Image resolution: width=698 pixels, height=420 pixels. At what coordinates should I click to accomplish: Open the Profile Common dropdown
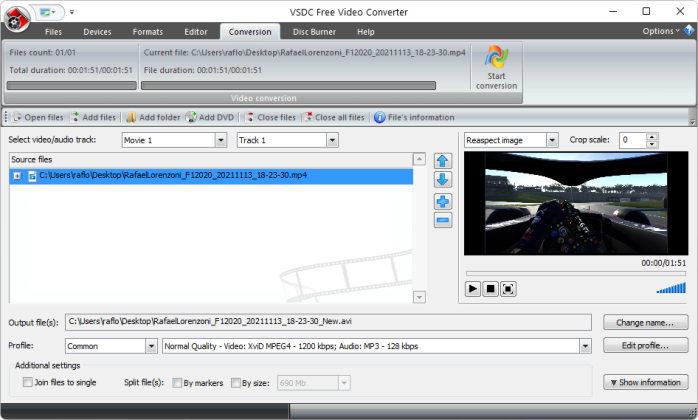click(150, 346)
